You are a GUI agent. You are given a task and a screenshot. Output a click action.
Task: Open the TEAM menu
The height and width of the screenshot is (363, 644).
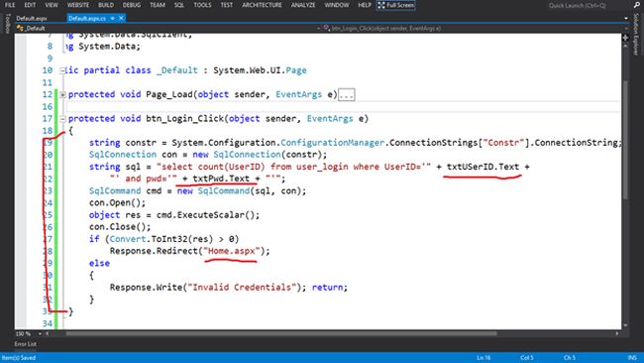pos(158,5)
